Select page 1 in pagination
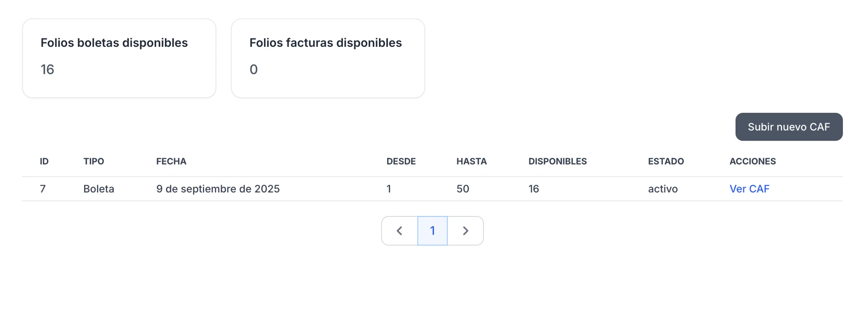The image size is (868, 334). (432, 231)
